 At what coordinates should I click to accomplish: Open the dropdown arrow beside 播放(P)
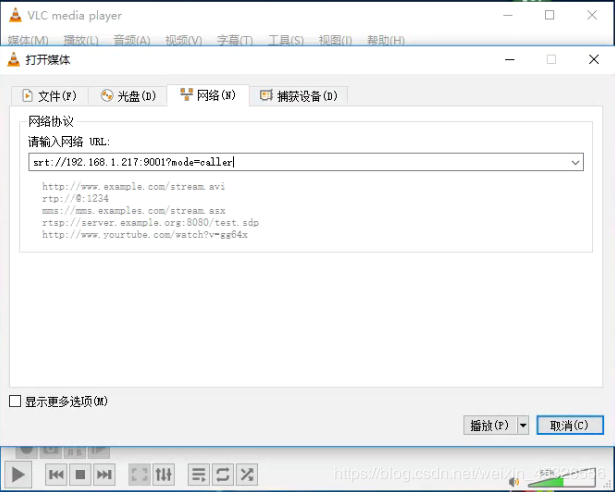pos(523,425)
